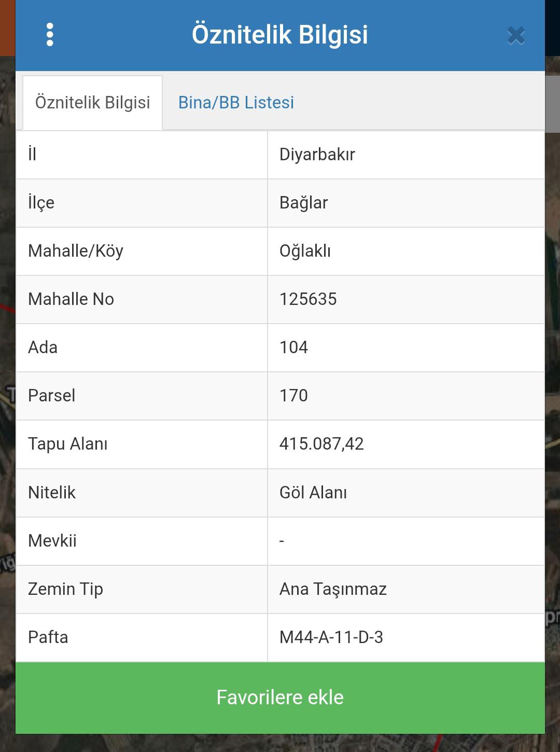Click the Zemin Tip row label

65,589
